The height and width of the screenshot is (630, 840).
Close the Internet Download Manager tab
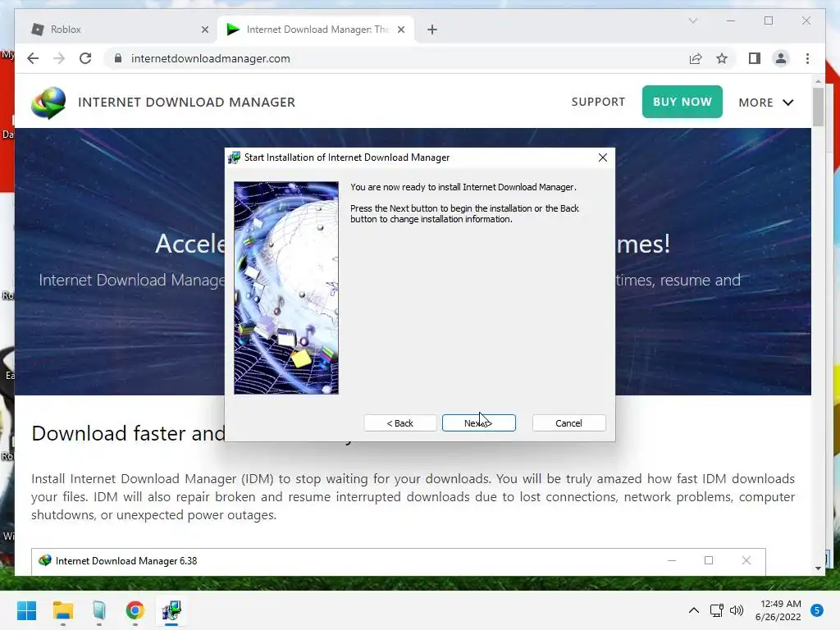pos(400,30)
